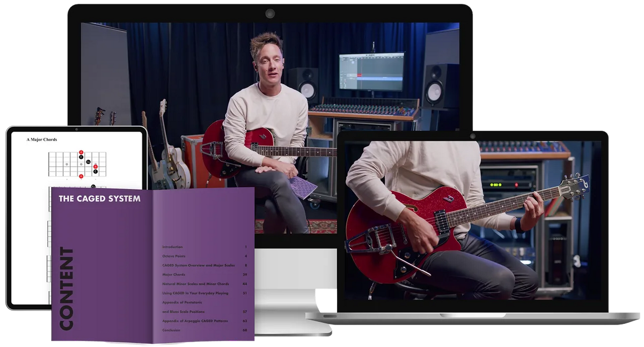
Task: Click the top chord fretboard diagram on tablet
Action: (x=77, y=164)
